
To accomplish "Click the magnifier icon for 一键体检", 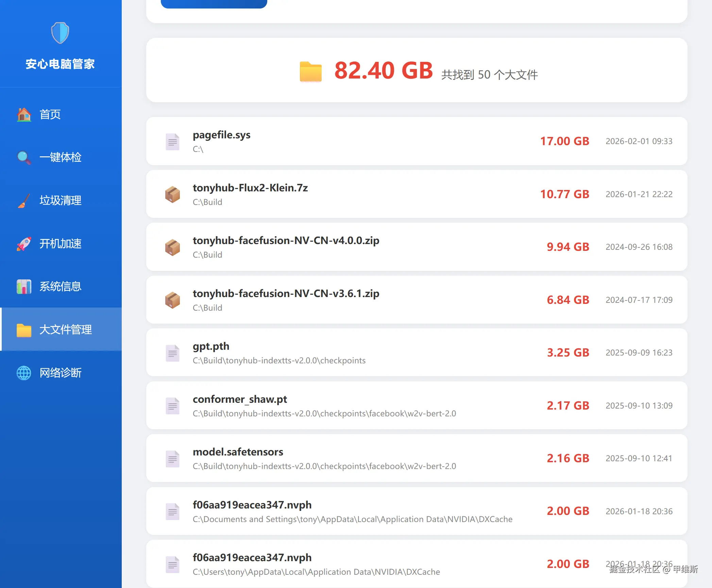I will pos(24,157).
